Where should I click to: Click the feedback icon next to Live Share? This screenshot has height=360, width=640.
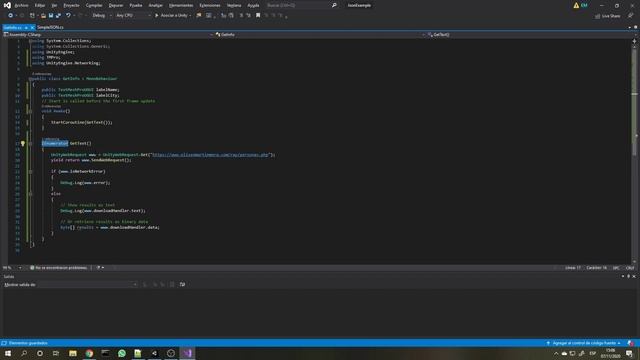coord(630,16)
